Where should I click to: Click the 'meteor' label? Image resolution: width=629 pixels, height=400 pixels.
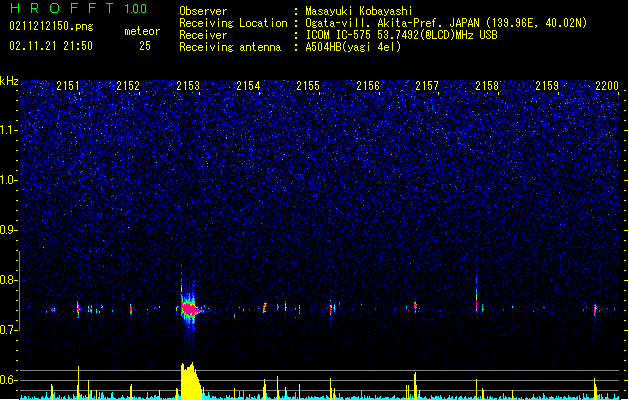(142, 31)
